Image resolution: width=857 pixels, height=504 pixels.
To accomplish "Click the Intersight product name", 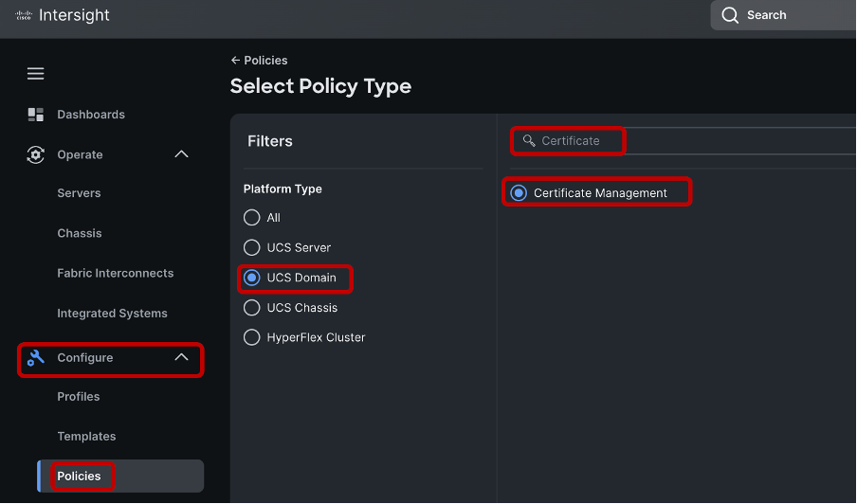I will click(x=74, y=15).
